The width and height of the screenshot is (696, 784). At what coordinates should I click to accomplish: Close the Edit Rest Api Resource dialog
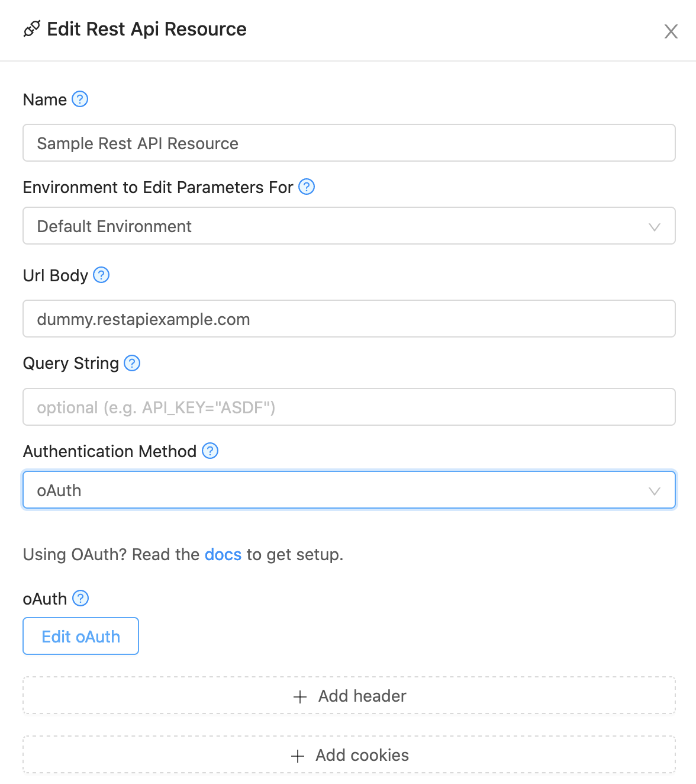pos(671,31)
